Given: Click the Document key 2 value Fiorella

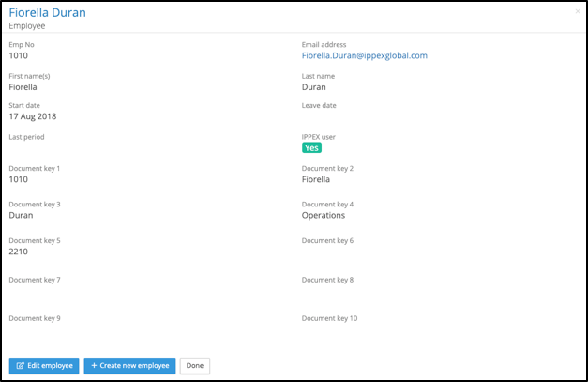Looking at the screenshot, I should point(317,179).
